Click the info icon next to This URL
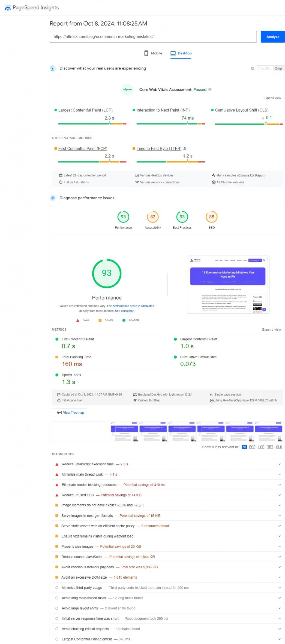285x644 pixels. (253, 69)
